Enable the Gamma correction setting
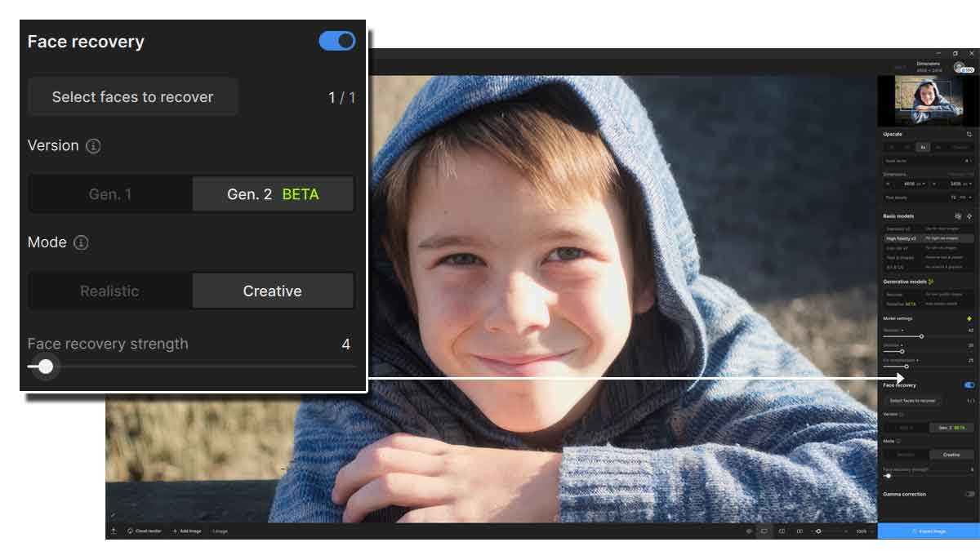The height and width of the screenshot is (551, 980). pos(971,494)
